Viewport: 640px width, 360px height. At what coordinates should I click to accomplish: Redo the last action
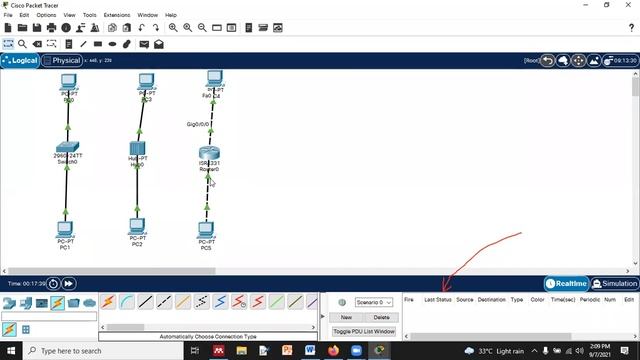pos(156,28)
